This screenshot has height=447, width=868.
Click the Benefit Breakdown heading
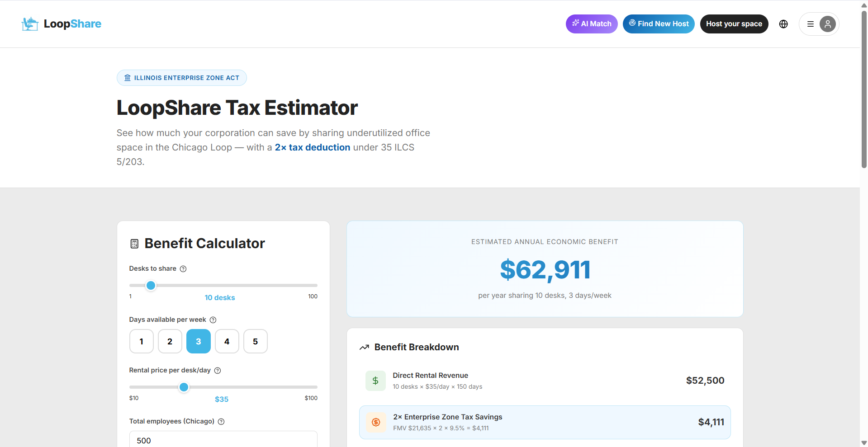417,347
